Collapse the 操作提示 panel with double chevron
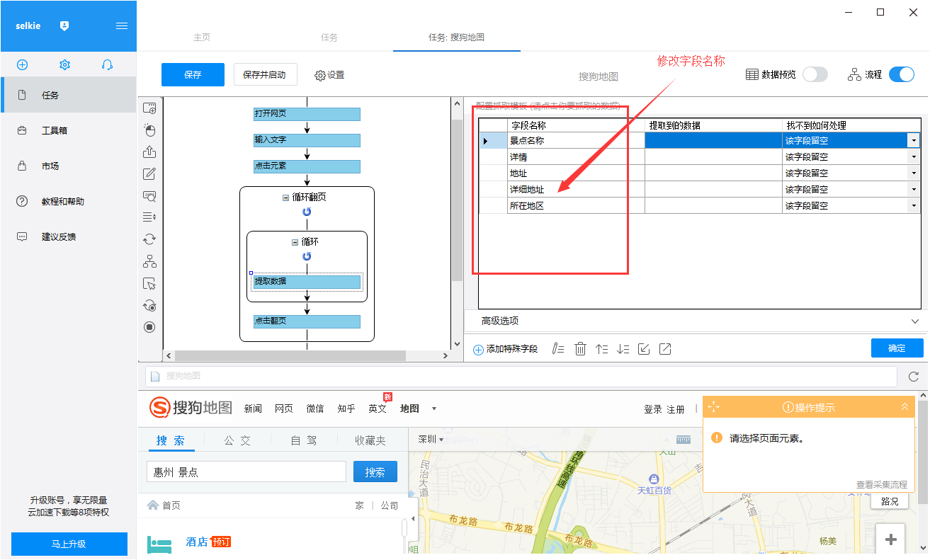The image size is (930, 560). [905, 407]
